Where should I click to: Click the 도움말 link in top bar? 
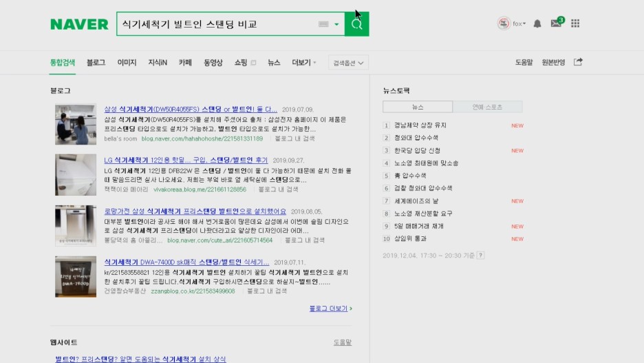524,63
